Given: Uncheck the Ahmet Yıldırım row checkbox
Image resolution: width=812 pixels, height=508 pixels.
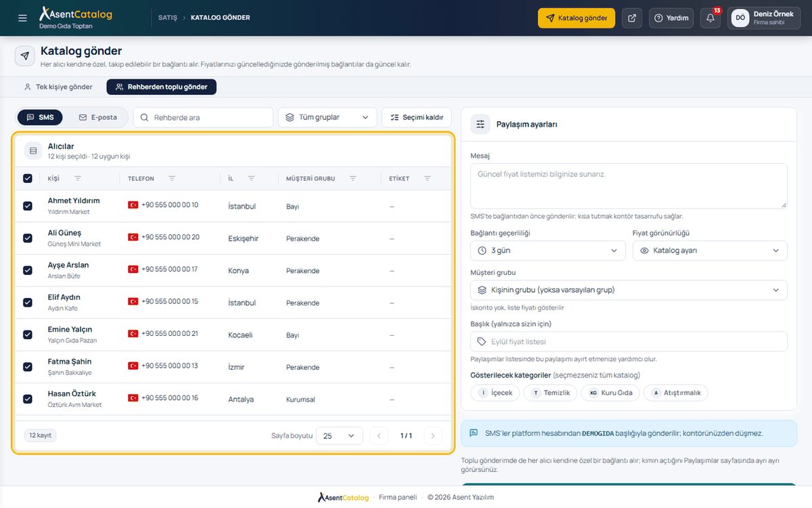Looking at the screenshot, I should coord(28,206).
